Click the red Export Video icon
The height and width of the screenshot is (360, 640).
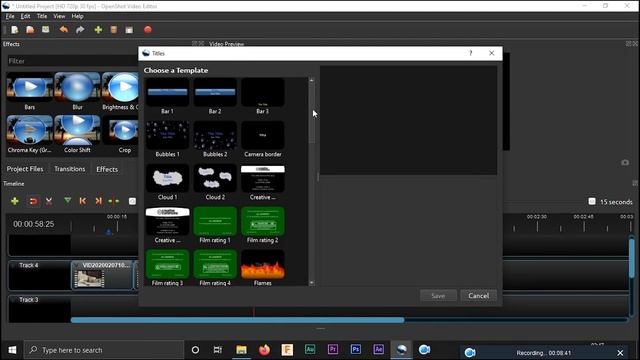click(x=148, y=30)
